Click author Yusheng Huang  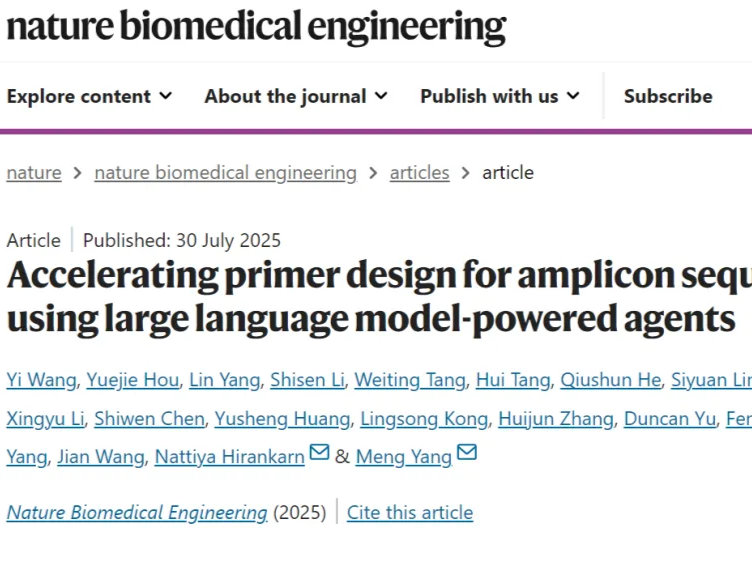click(x=282, y=419)
